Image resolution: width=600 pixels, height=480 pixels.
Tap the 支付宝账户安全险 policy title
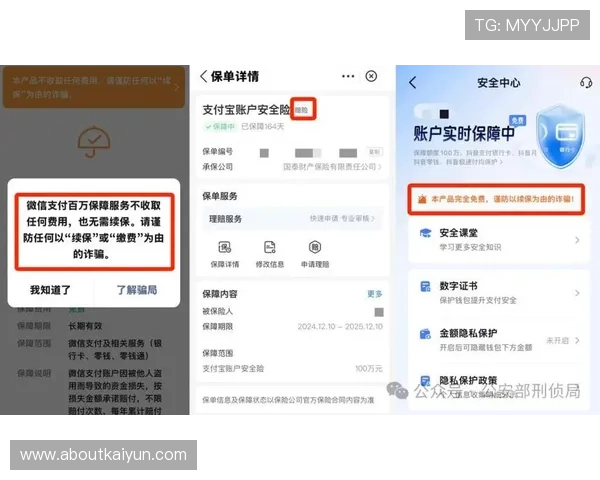point(246,110)
